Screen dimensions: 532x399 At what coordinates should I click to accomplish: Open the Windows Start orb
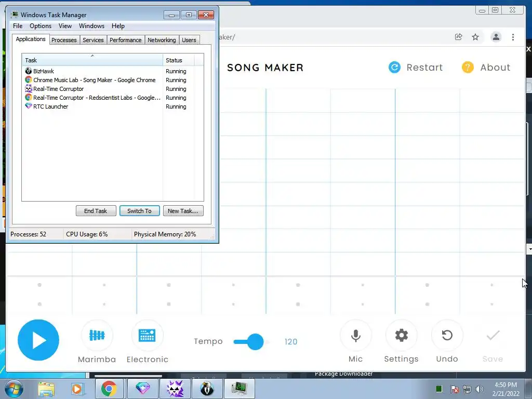click(14, 389)
